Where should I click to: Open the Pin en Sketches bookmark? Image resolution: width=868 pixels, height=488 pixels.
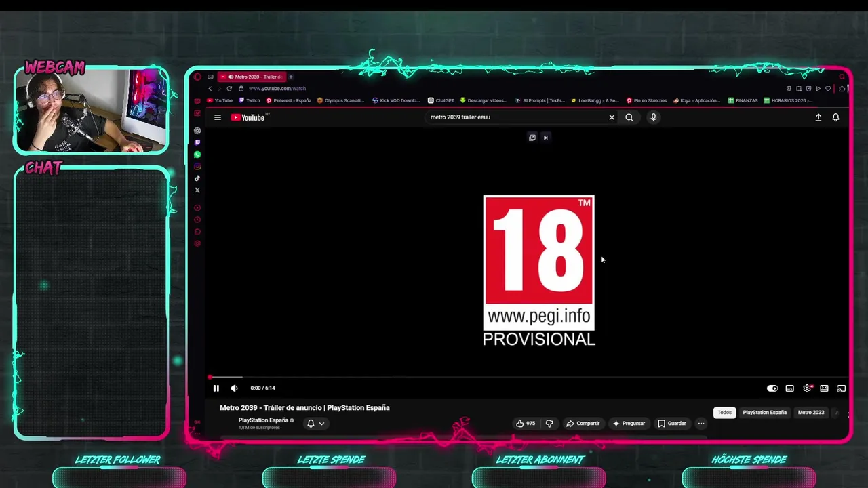[x=647, y=100]
